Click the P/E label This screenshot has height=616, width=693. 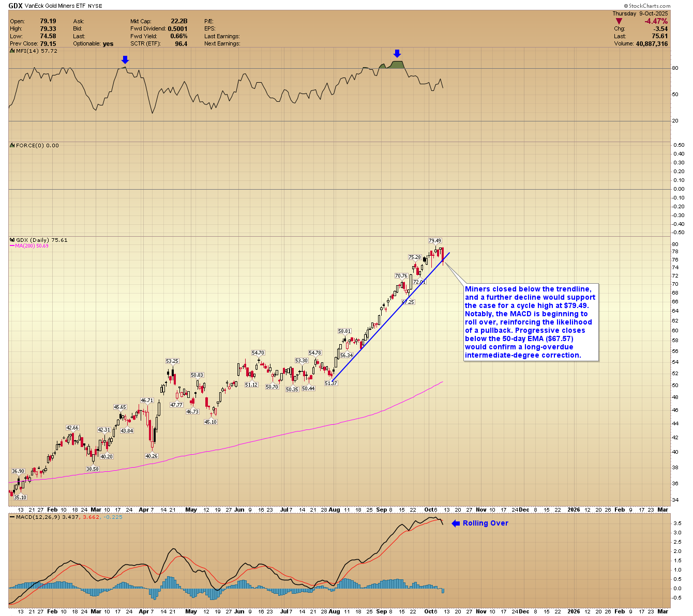coord(209,21)
